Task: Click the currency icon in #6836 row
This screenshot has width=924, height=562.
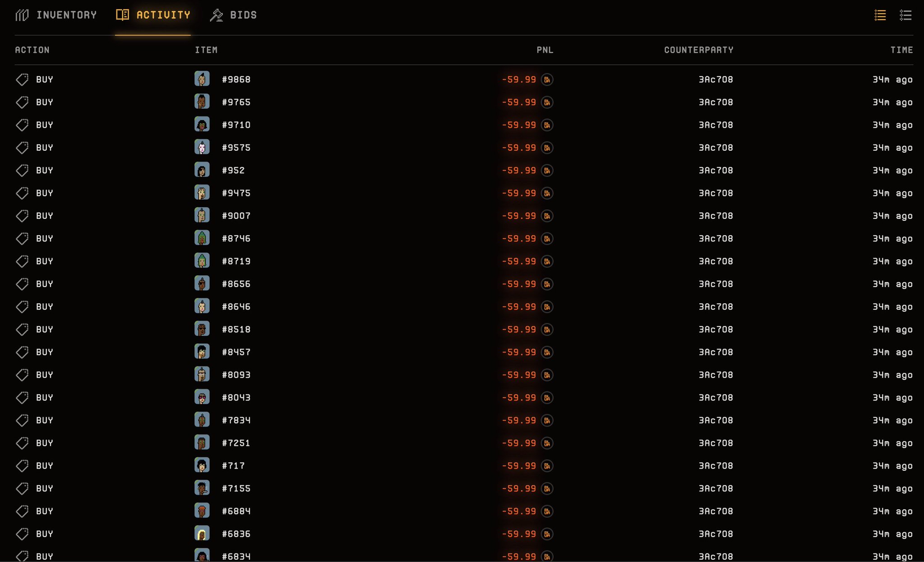Action: tap(547, 534)
